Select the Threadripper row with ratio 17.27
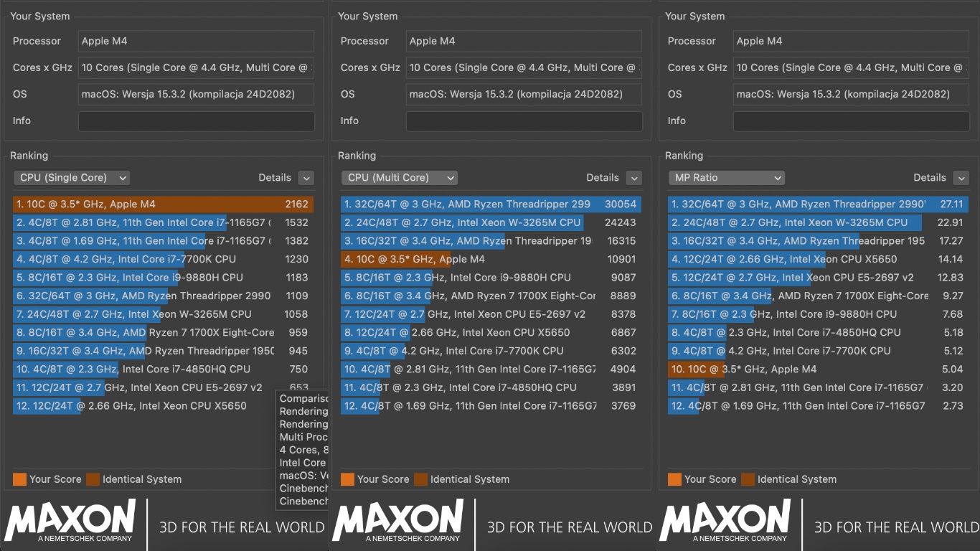Image resolution: width=980 pixels, height=551 pixels. 818,241
